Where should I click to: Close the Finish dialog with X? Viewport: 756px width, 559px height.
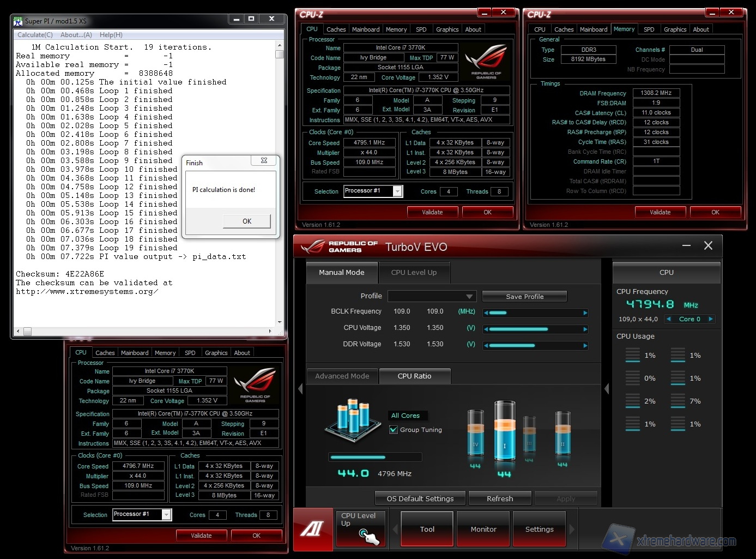pos(264,161)
